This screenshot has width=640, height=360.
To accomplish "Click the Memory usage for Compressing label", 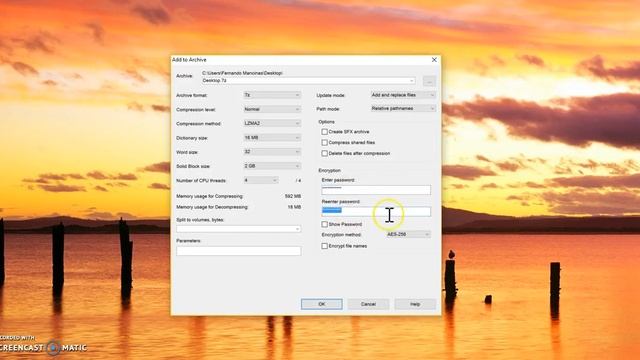I will (209, 196).
